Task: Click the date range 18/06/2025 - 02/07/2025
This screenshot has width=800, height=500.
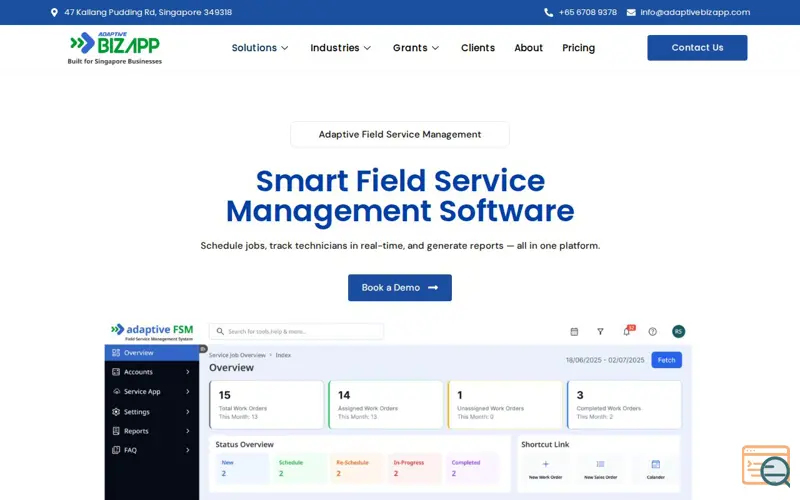Action: coord(605,360)
